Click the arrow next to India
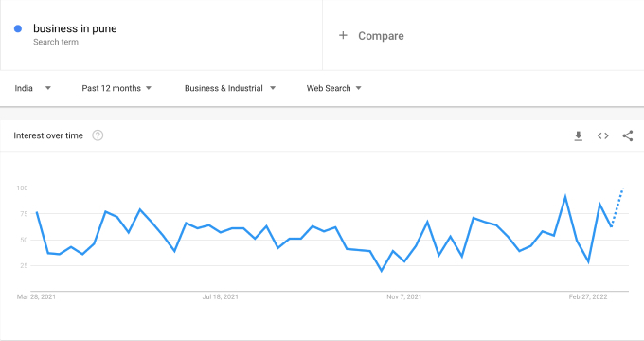 pyautogui.click(x=48, y=88)
